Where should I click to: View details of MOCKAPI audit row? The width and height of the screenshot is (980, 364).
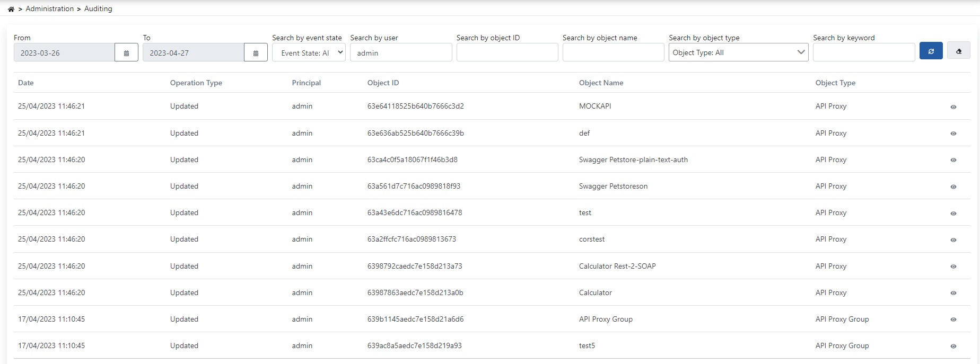coord(953,107)
